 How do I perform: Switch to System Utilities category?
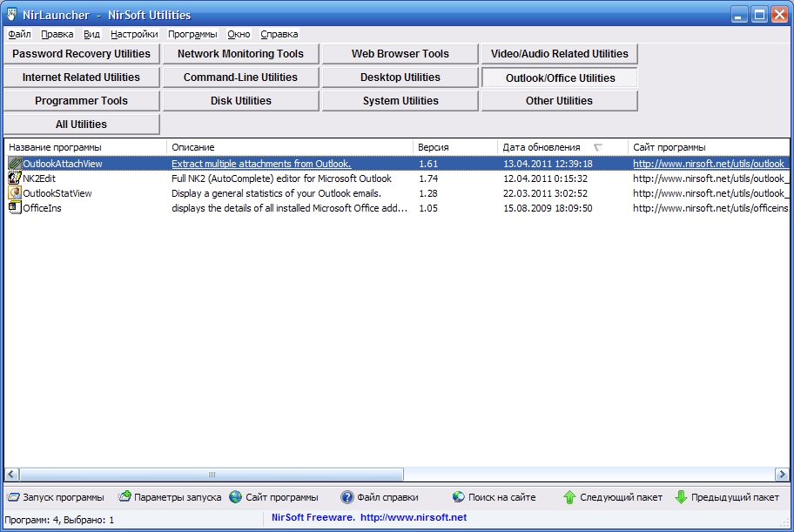tap(400, 101)
